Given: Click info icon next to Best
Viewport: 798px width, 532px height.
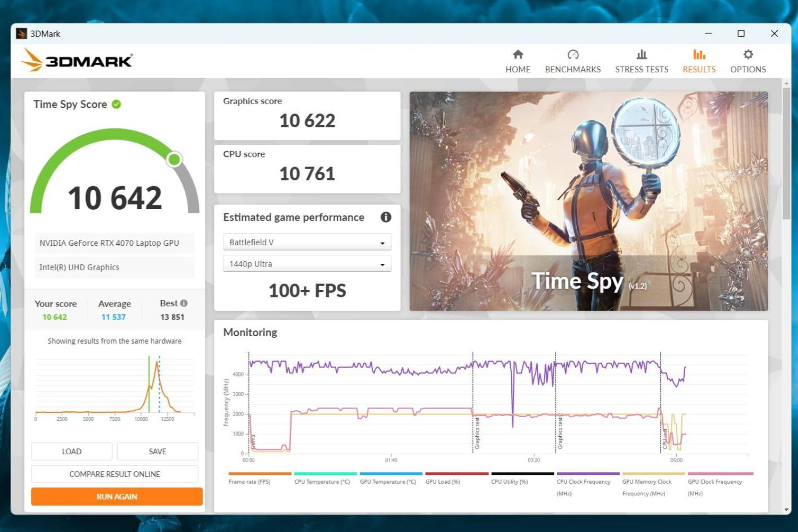Looking at the screenshot, I should [184, 303].
